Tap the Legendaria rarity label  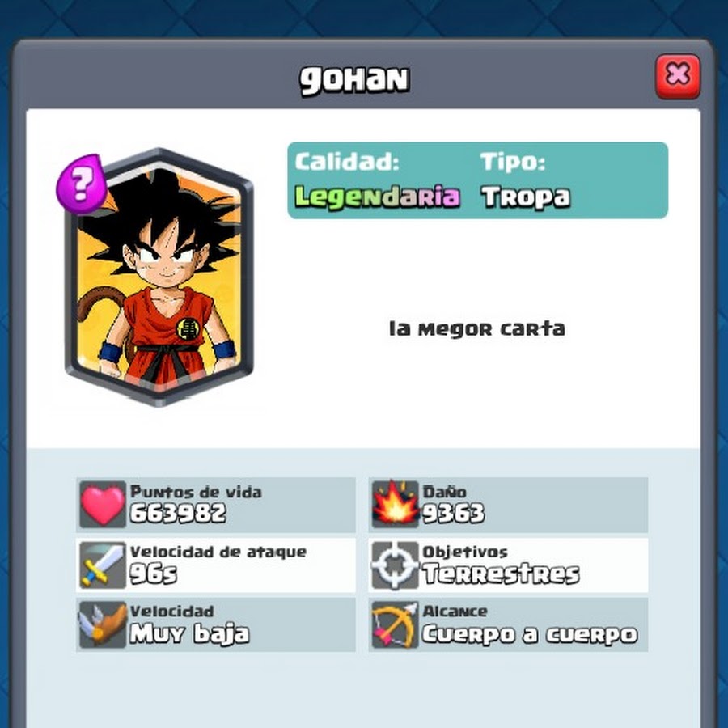pyautogui.click(x=377, y=196)
